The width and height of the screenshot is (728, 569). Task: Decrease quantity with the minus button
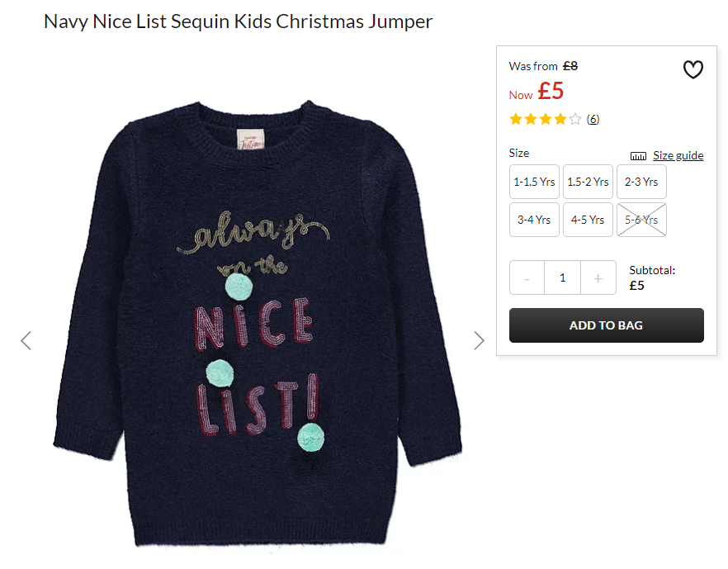click(527, 277)
